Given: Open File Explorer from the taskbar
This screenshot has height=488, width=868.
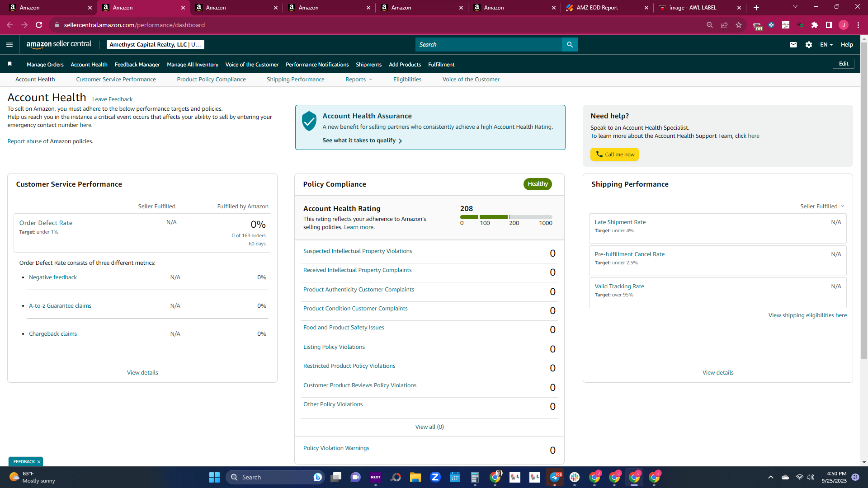Looking at the screenshot, I should (x=415, y=477).
